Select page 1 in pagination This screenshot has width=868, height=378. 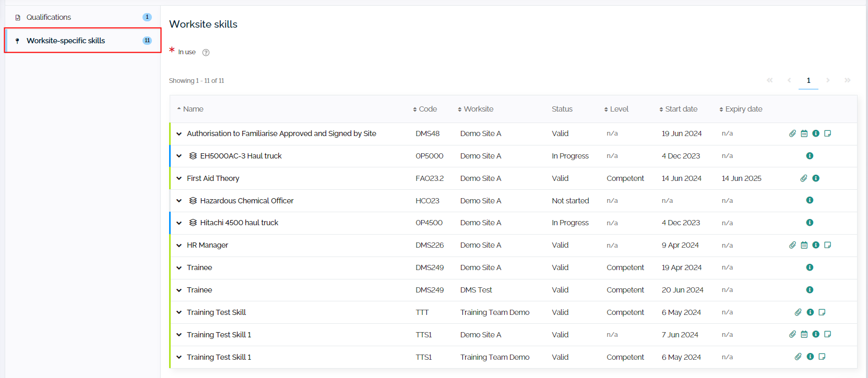point(808,80)
